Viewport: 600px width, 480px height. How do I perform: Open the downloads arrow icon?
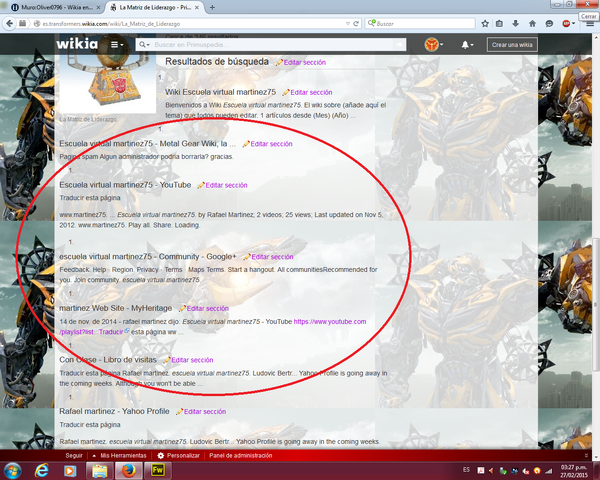515,23
